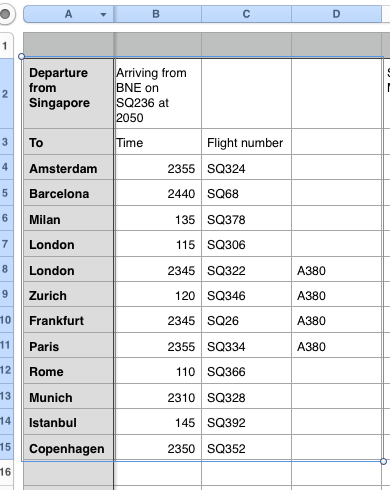Click the Copenhagen row label
This screenshot has height=490, width=390.
[69, 447]
